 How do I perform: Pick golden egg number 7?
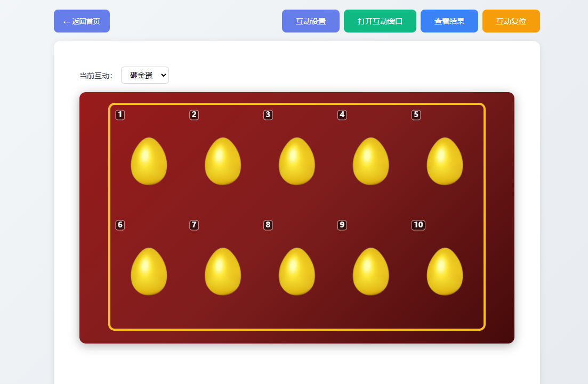pos(223,272)
